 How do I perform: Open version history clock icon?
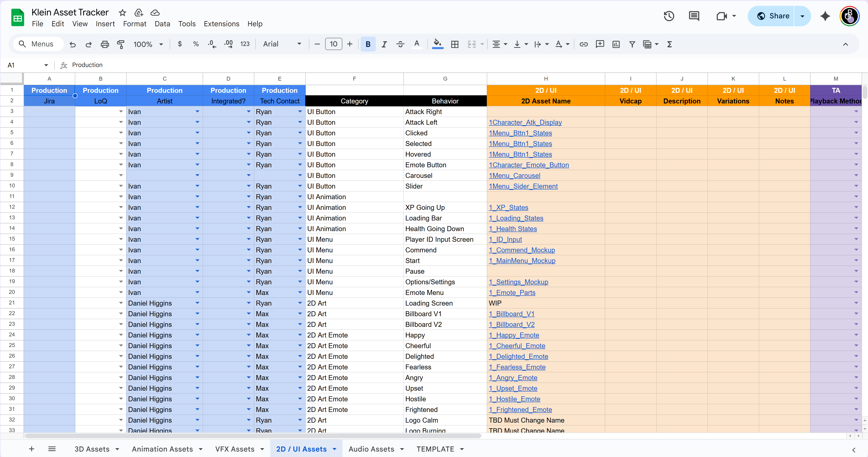coord(669,16)
